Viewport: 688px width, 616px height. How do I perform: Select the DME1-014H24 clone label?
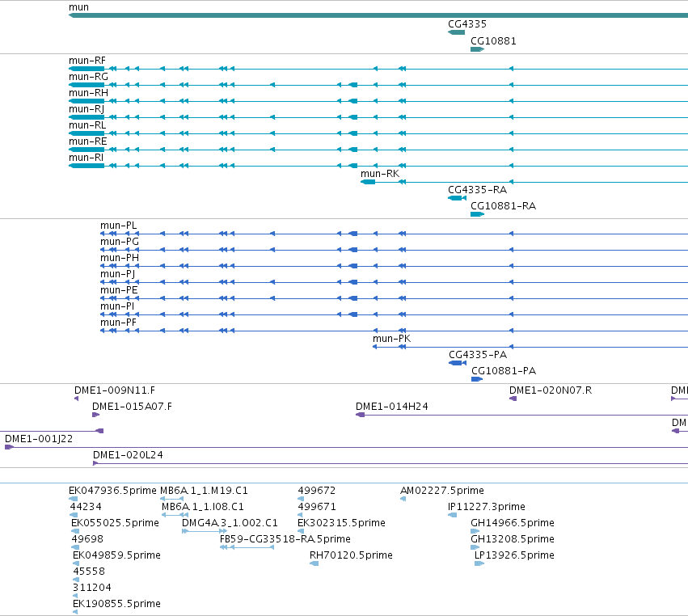coord(392,407)
